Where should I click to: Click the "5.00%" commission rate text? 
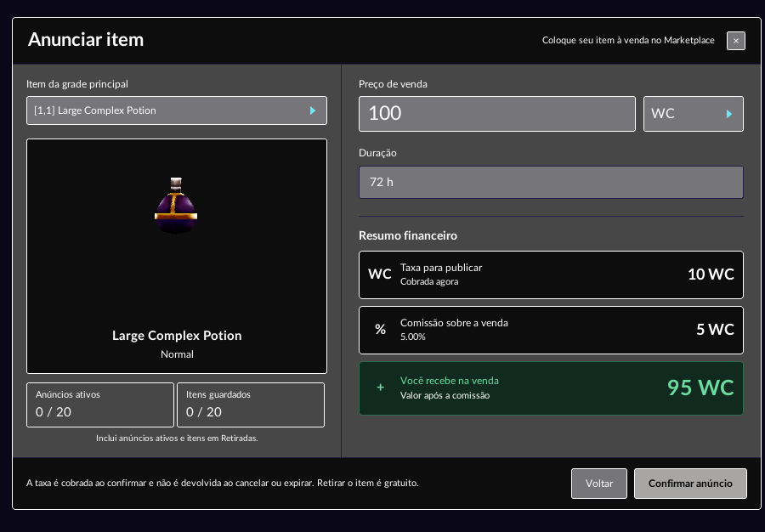point(413,337)
